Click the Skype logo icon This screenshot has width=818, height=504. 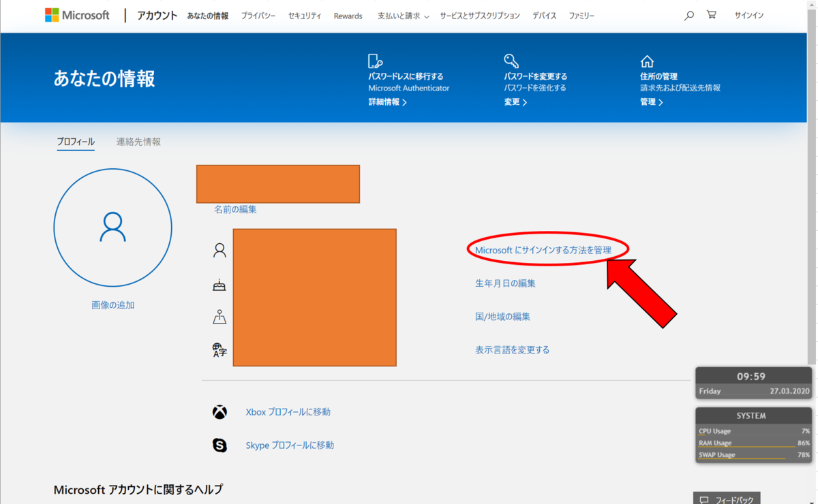click(x=219, y=445)
